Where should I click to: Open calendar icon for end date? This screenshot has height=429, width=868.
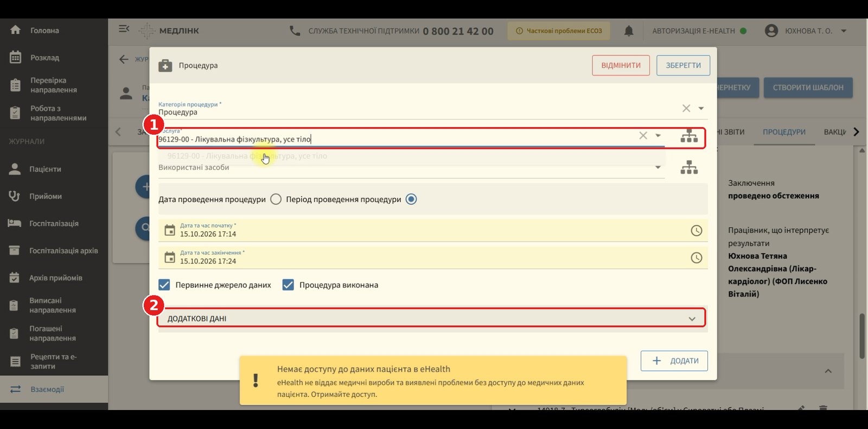pyautogui.click(x=170, y=257)
